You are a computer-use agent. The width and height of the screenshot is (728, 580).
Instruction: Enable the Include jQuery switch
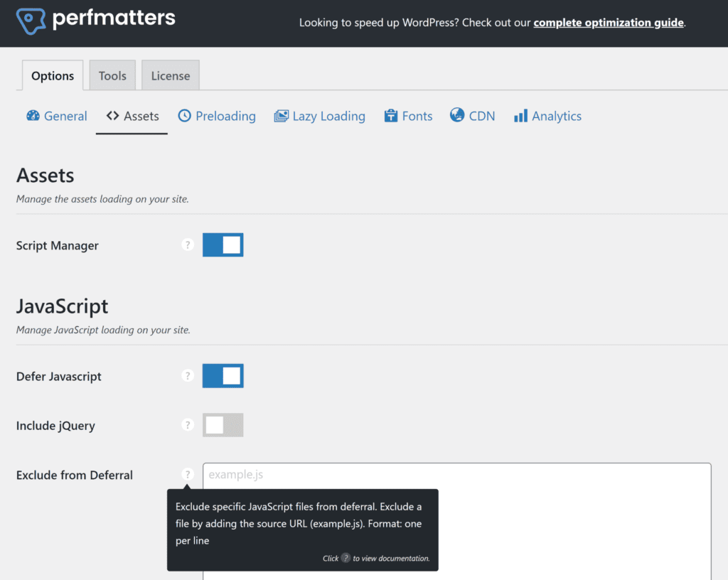pos(223,424)
